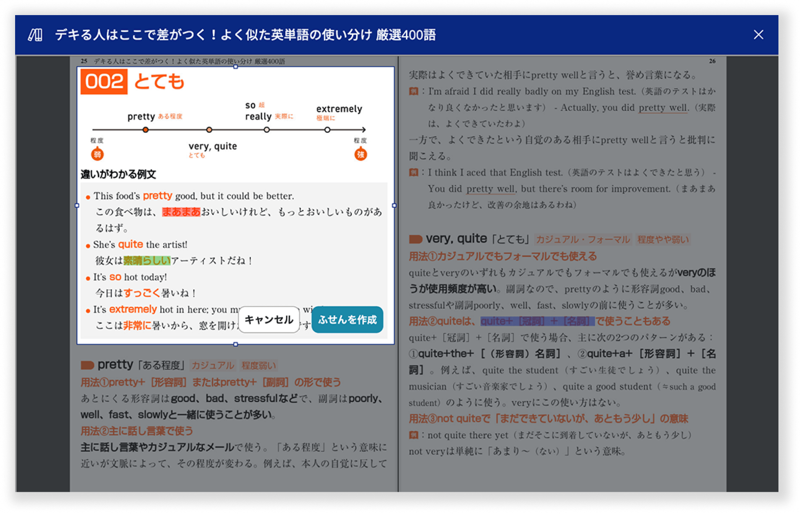Screen dimensions: 812x514
Task: Select the pretty marker dot on the degree scale
Action: 146,130
